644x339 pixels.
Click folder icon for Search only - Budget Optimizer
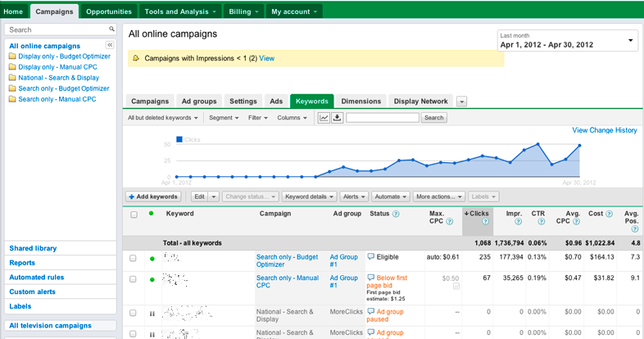(x=12, y=88)
